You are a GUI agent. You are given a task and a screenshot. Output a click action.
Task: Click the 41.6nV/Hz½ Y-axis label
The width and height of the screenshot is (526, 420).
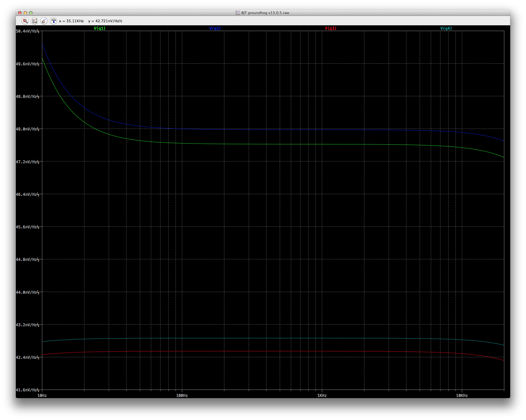point(28,390)
